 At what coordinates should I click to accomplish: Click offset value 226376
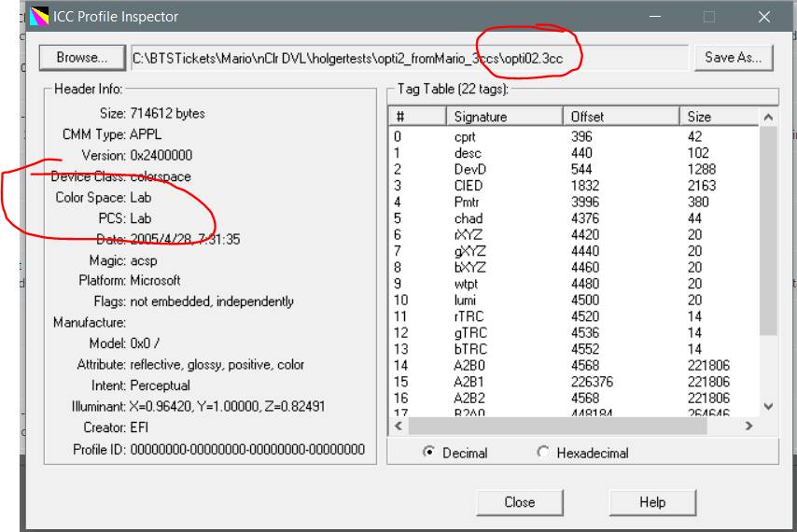click(593, 382)
